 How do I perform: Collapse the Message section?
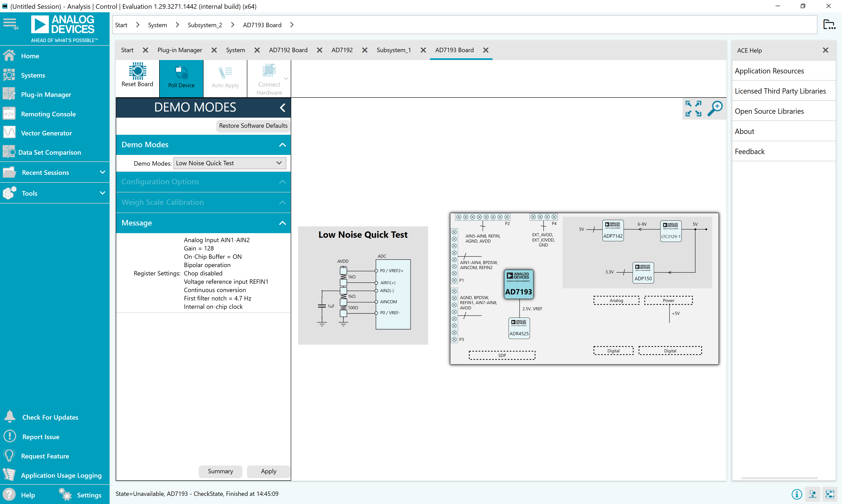coord(282,223)
